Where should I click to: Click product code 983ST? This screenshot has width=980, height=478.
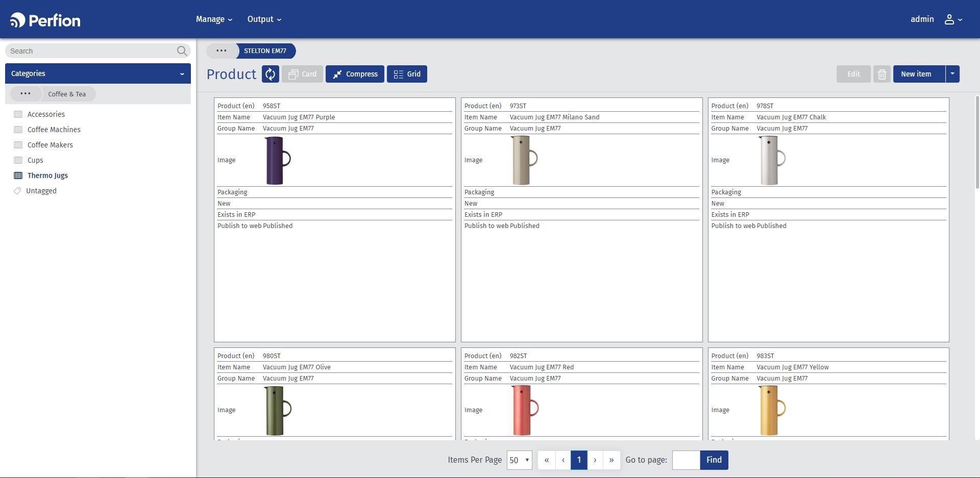point(765,356)
